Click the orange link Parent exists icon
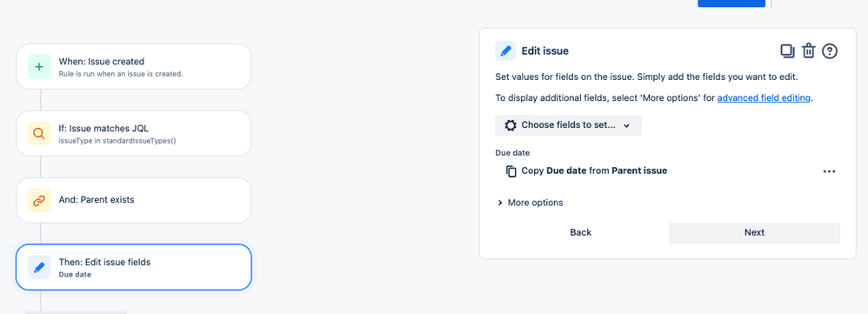Image resolution: width=868 pixels, height=314 pixels. [39, 200]
